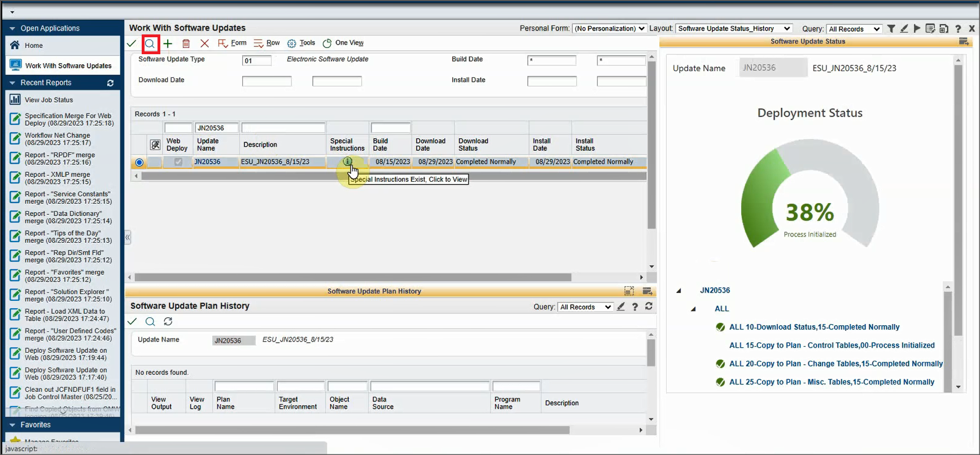Open One View from the toolbar
980x455 pixels.
pyautogui.click(x=343, y=43)
